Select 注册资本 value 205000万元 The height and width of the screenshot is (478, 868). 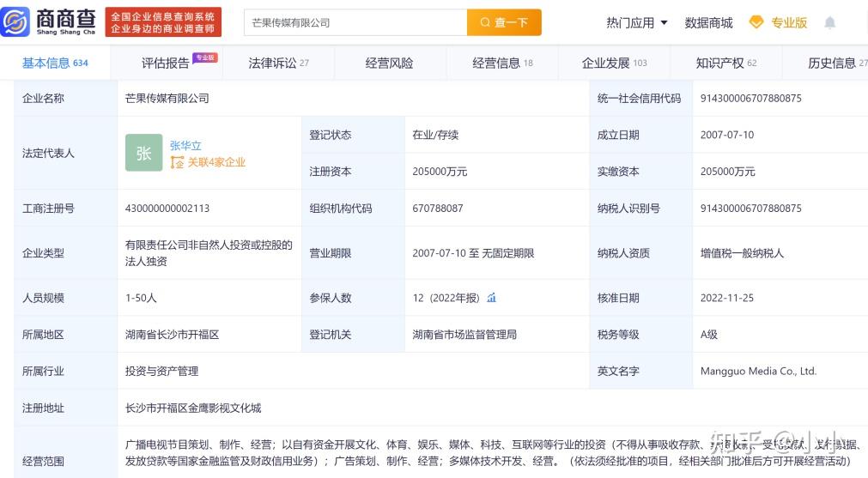point(440,172)
